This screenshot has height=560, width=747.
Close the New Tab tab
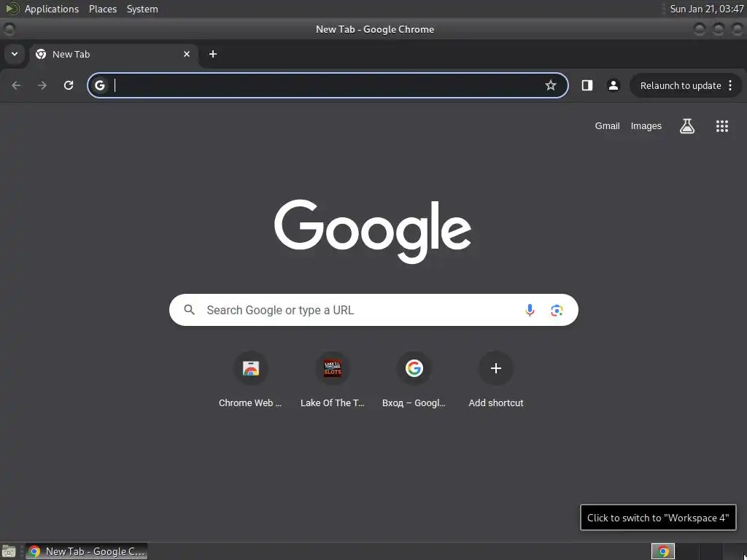pyautogui.click(x=187, y=54)
